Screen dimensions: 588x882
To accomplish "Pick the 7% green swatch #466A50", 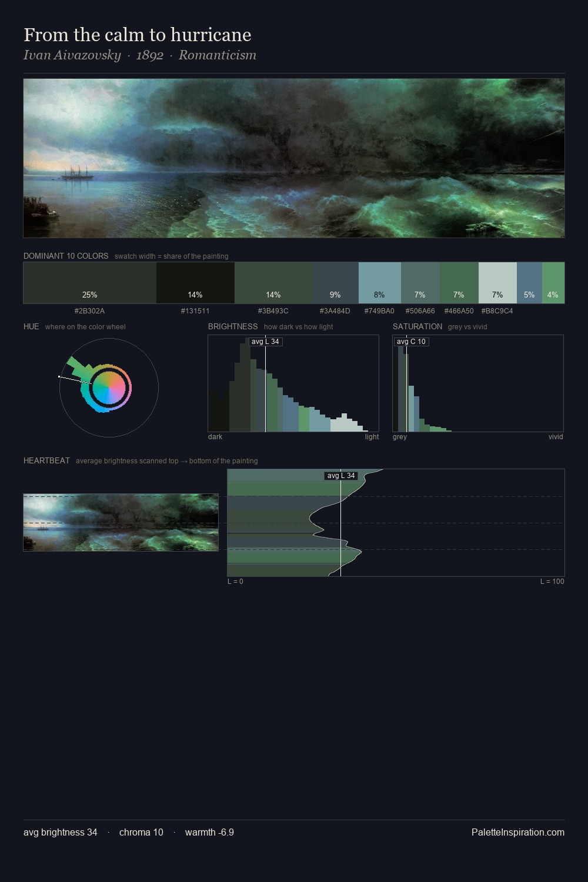I will point(459,283).
